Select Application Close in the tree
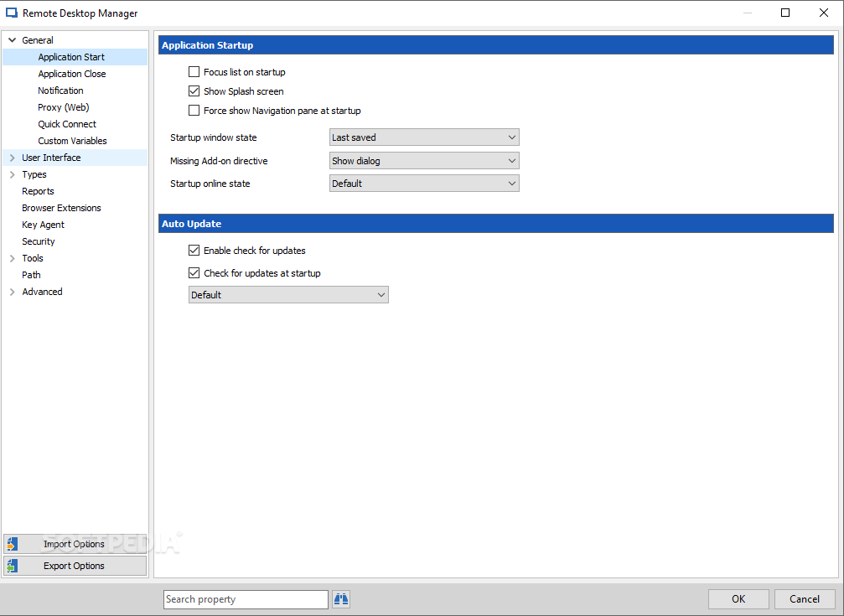 (71, 73)
